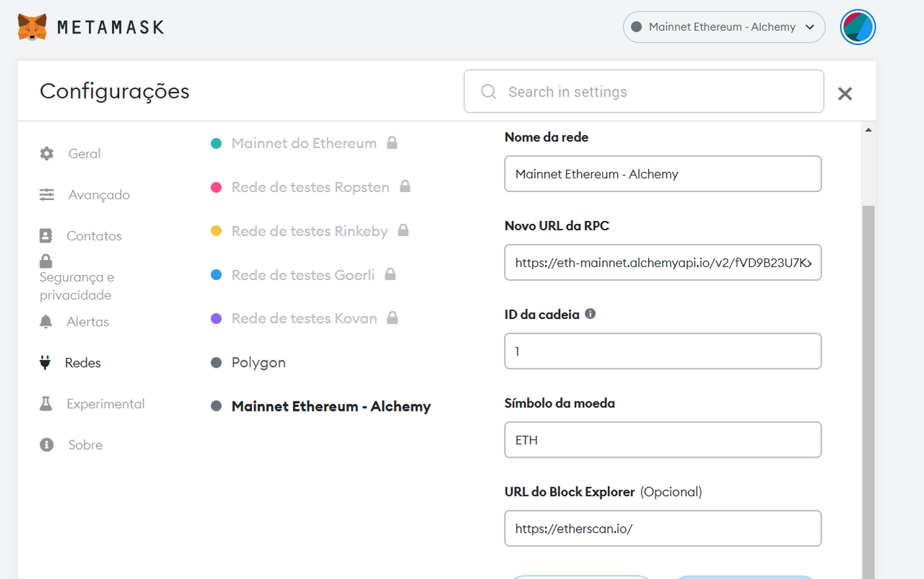Expand the network selector chevron
This screenshot has height=579, width=924.
(x=810, y=26)
